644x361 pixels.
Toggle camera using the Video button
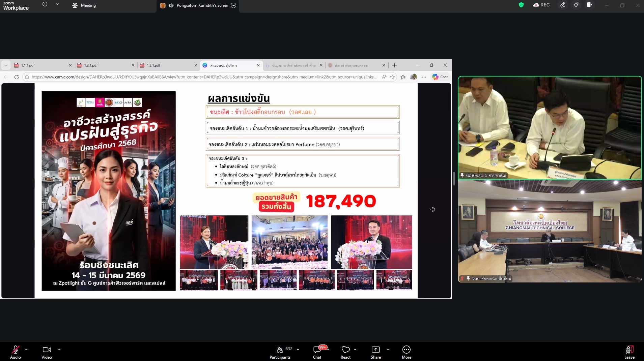tap(47, 352)
